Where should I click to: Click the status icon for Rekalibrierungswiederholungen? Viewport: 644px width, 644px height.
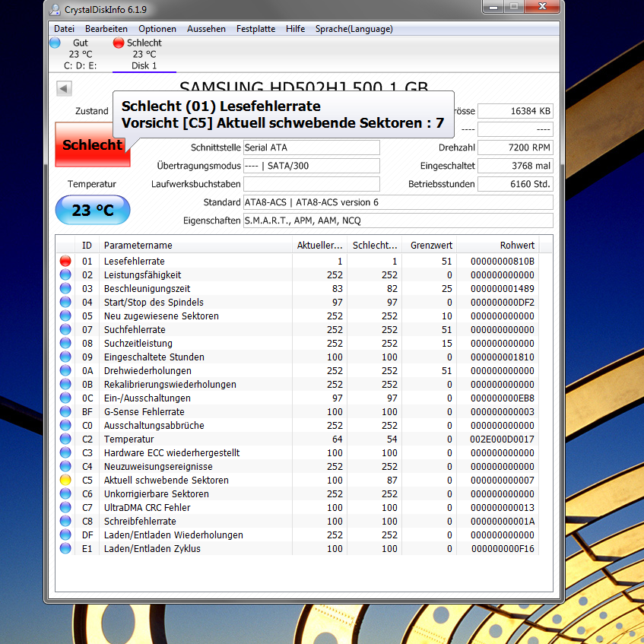[x=65, y=385]
